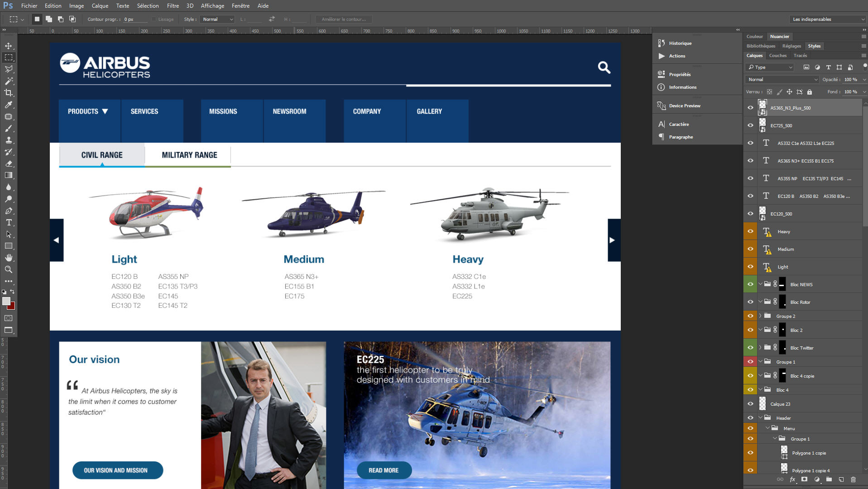Switch to the Tracés tab
This screenshot has height=489, width=868.
(x=800, y=56)
